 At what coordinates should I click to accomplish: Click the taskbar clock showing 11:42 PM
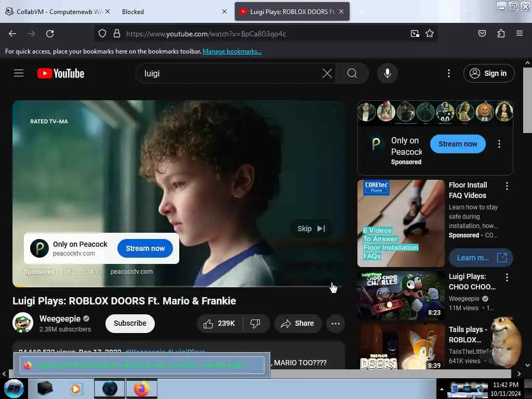(506, 389)
